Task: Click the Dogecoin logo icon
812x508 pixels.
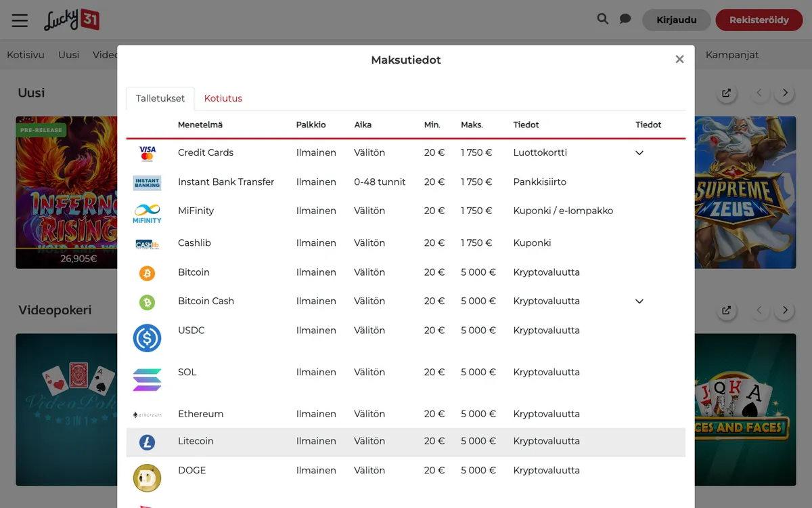Action: [147, 478]
